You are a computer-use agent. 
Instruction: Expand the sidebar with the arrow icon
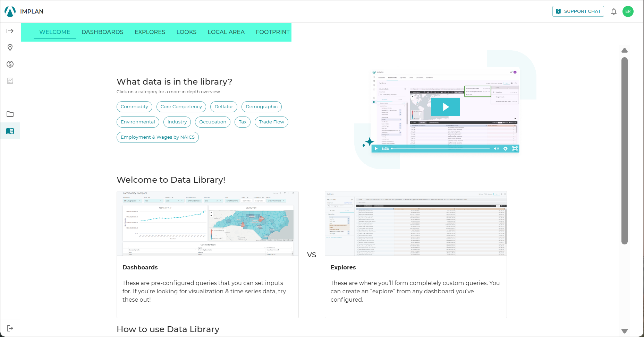[x=10, y=31]
